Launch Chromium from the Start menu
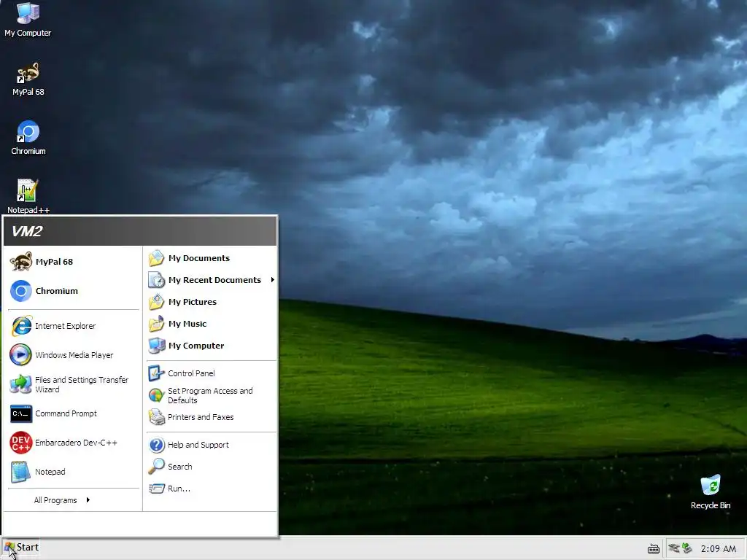 [x=74, y=291]
